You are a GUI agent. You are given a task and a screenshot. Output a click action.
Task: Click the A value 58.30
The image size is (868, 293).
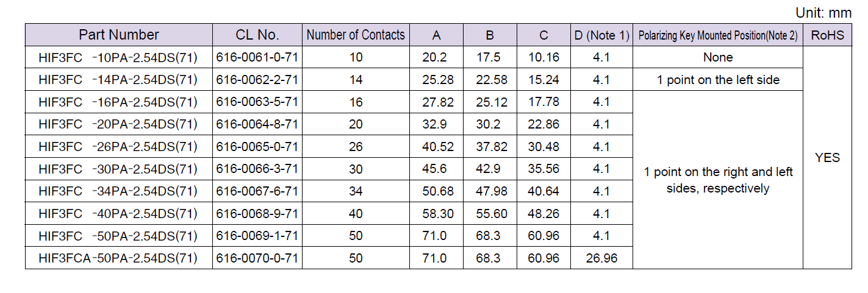pos(438,214)
